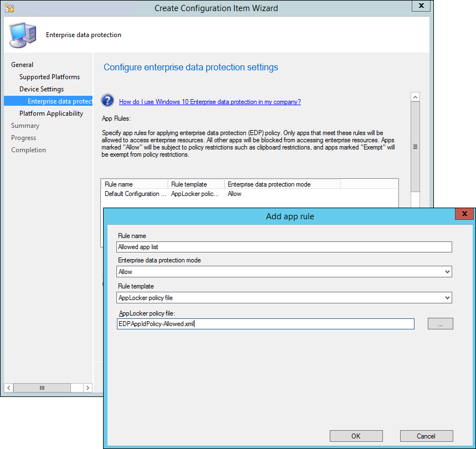Select General in the wizard navigation
Viewport: 476px width, 449px height.
click(22, 65)
